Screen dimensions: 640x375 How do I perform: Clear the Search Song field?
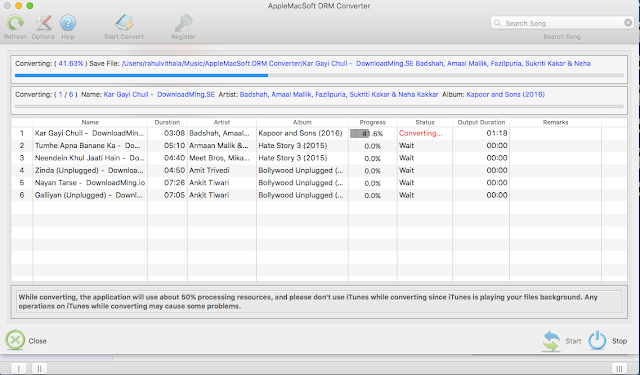coord(628,23)
